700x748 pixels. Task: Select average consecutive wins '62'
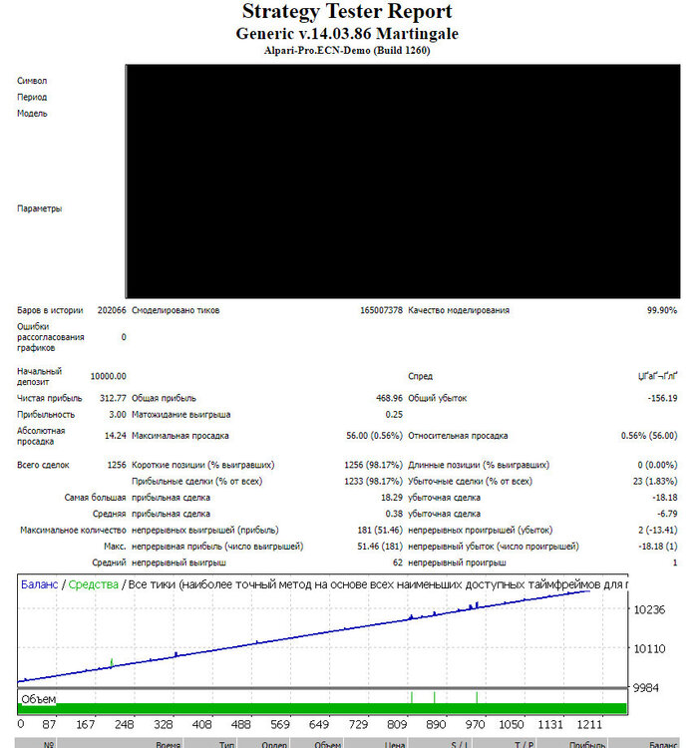point(398,562)
